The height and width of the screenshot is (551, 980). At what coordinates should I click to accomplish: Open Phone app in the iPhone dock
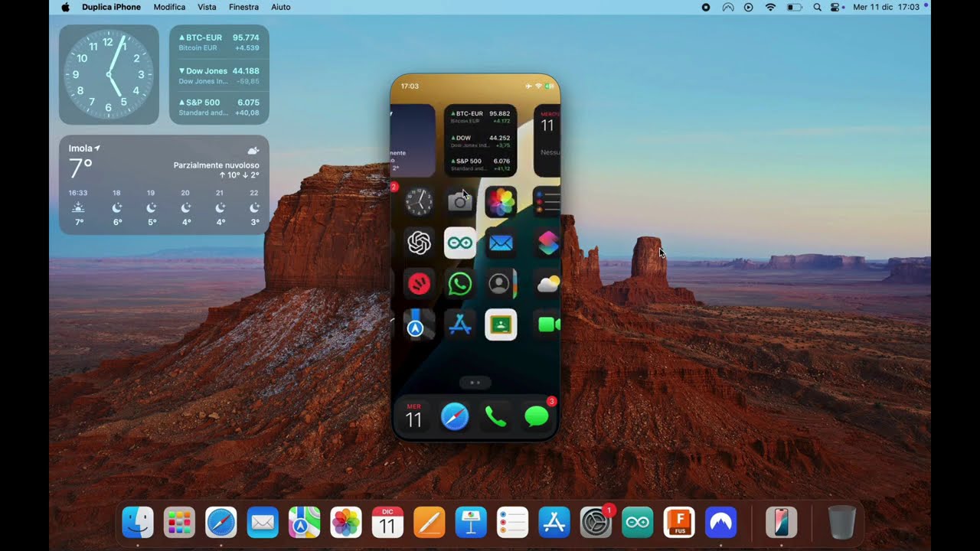[495, 416]
